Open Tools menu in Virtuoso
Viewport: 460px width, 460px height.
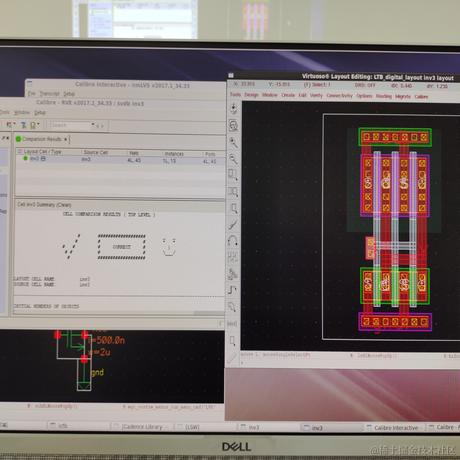(235, 94)
